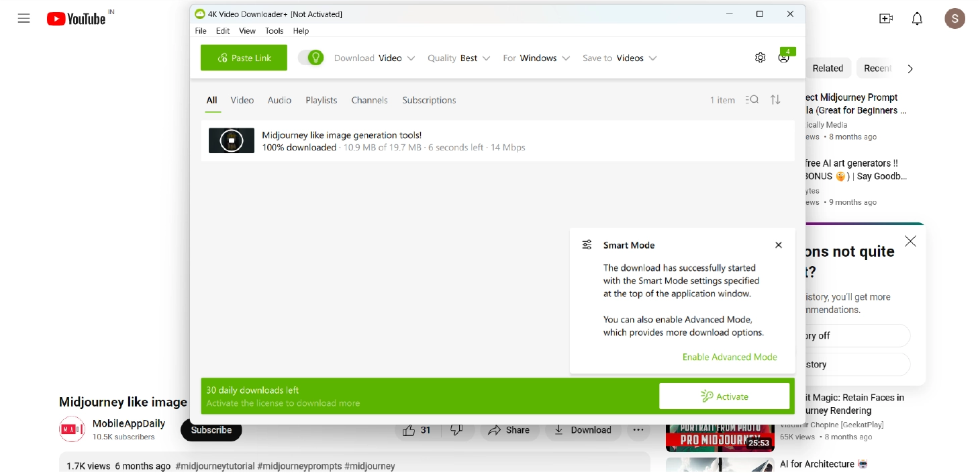This screenshot has width=980, height=473.
Task: Click the YouTube Download button
Action: pos(583,430)
